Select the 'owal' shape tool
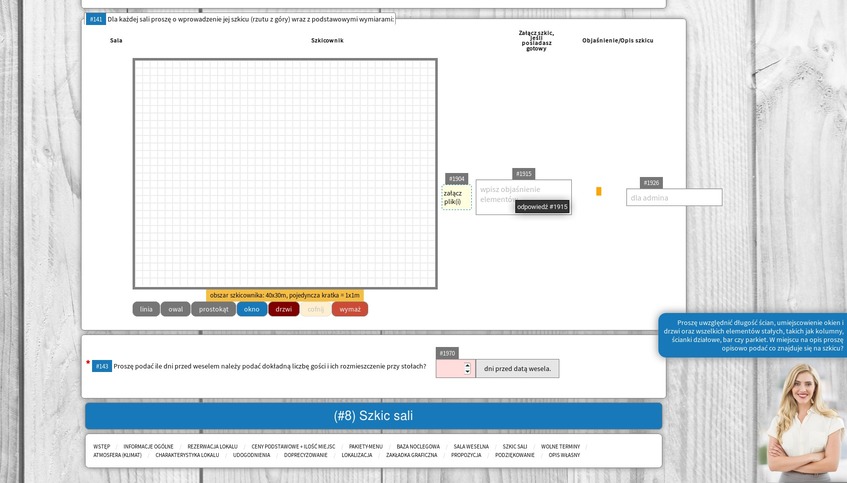The width and height of the screenshot is (847, 483). click(175, 309)
